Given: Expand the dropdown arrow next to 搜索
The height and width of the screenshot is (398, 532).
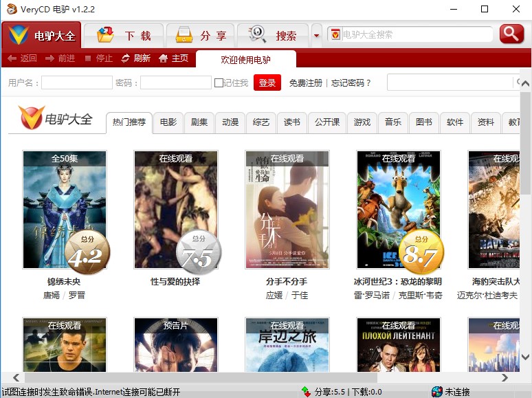Looking at the screenshot, I should point(317,36).
